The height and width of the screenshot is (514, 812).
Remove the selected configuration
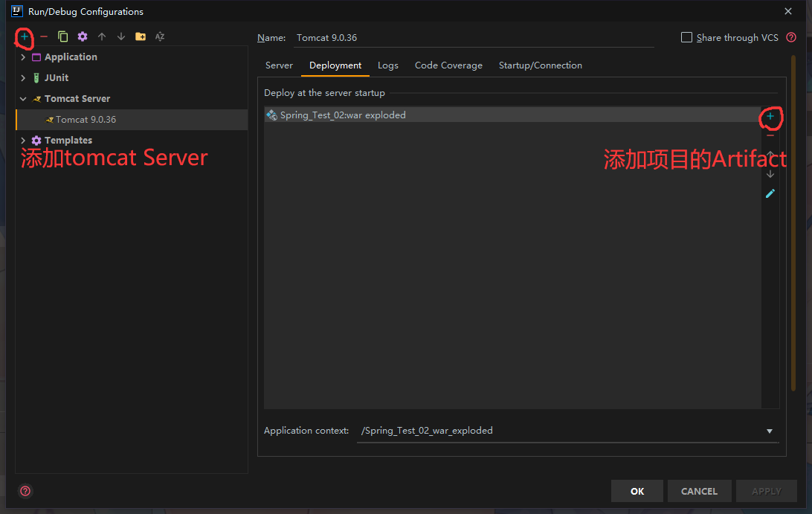point(44,36)
